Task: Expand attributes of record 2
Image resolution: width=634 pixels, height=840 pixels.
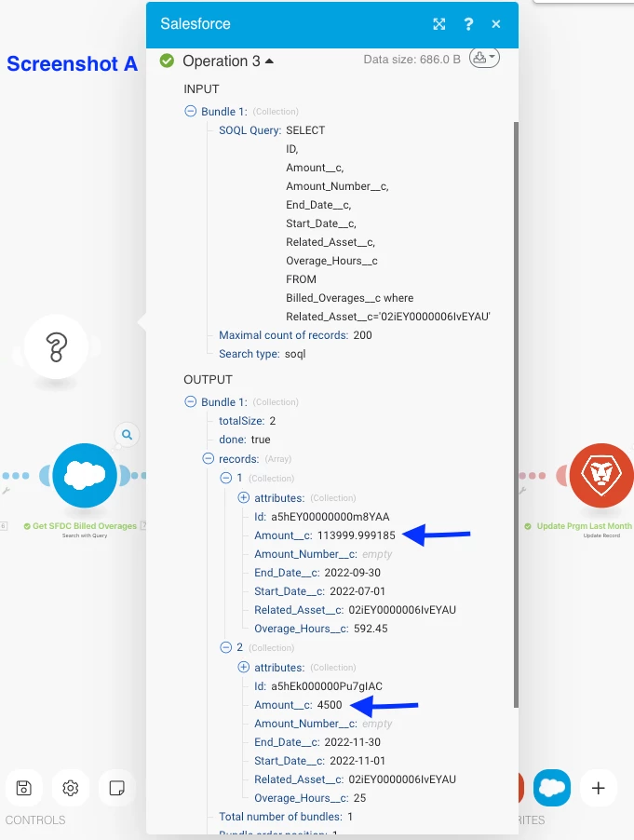Action: [x=244, y=667]
